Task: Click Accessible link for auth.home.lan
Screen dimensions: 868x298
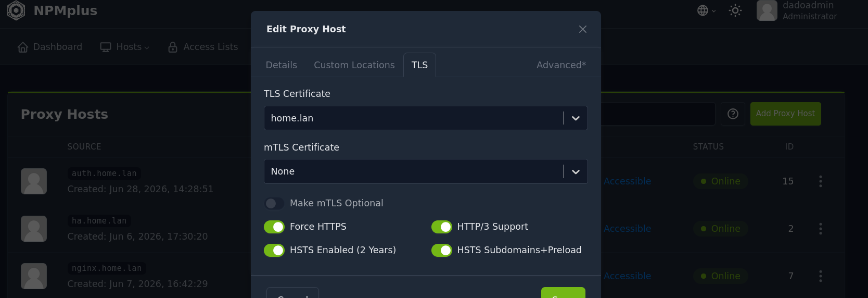Action: (x=627, y=181)
